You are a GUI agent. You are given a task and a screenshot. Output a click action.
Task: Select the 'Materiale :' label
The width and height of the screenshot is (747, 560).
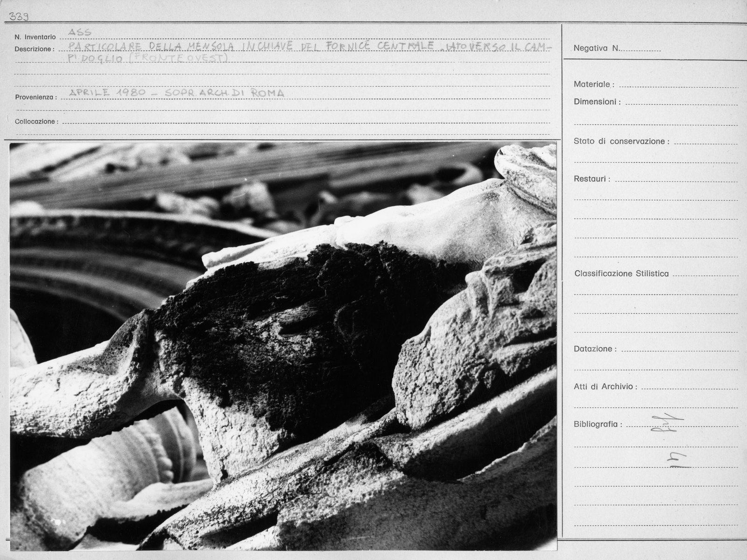pos(594,84)
